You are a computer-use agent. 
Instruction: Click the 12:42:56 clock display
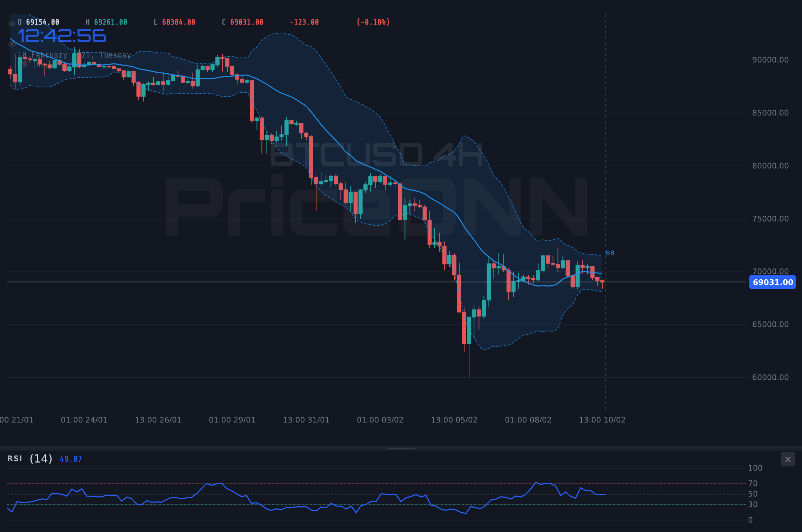[62, 36]
